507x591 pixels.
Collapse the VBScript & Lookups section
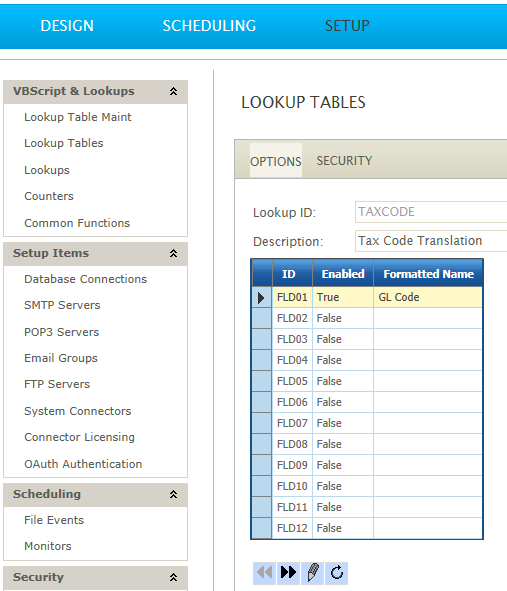click(x=173, y=91)
